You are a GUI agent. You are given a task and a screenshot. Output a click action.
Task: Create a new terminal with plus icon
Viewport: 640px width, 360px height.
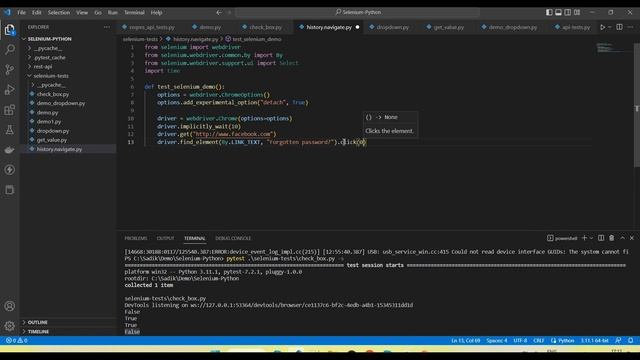tap(584, 238)
